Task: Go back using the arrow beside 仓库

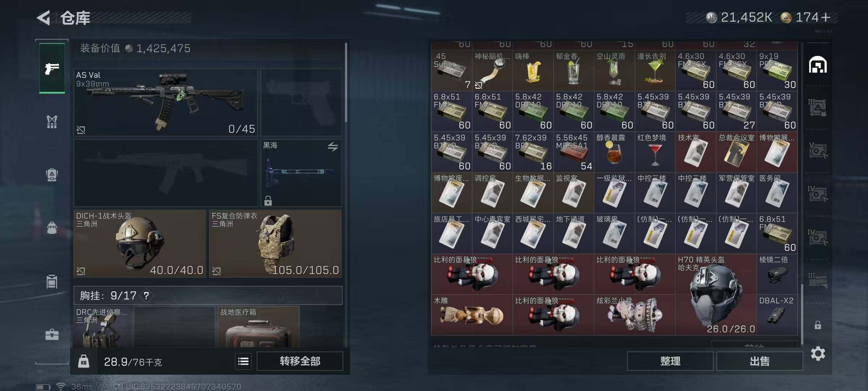Action: (x=43, y=18)
